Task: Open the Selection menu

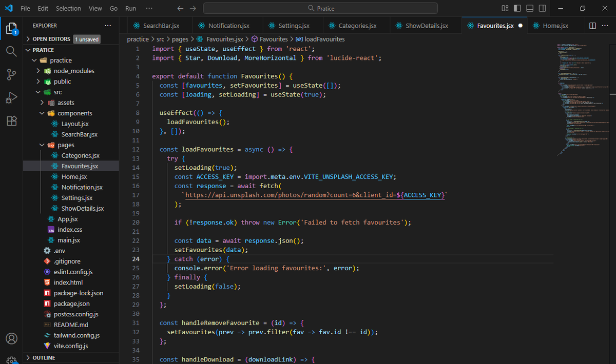Action: click(68, 8)
